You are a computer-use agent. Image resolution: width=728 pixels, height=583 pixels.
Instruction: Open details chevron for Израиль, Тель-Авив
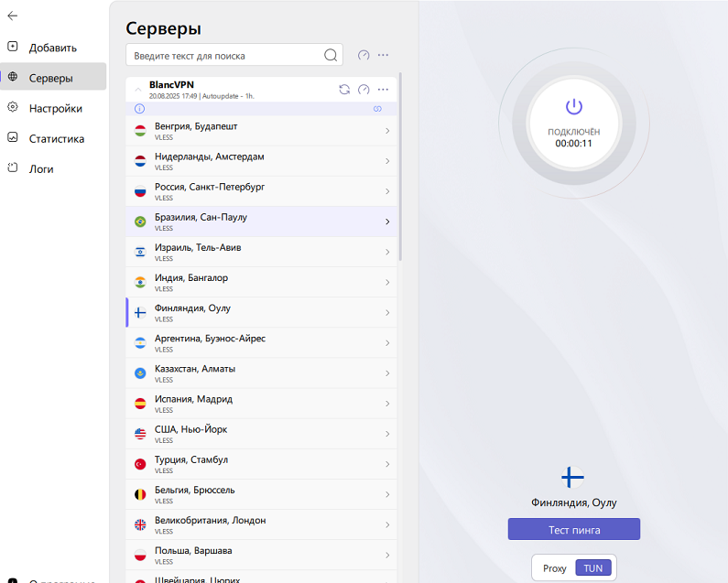[x=386, y=252]
